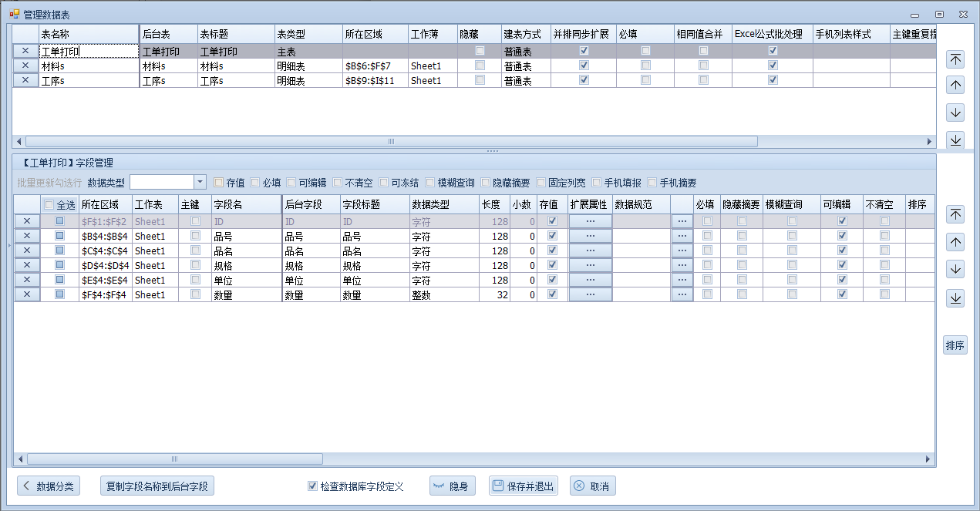
Task: Click move-to-bottom arrow beside field management grid
Action: pyautogui.click(x=955, y=298)
